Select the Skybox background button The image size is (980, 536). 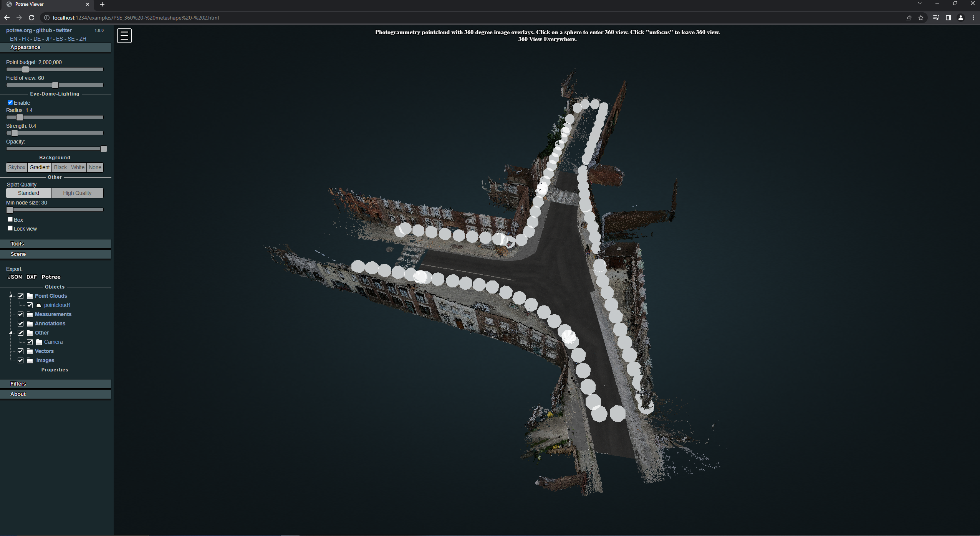point(17,167)
